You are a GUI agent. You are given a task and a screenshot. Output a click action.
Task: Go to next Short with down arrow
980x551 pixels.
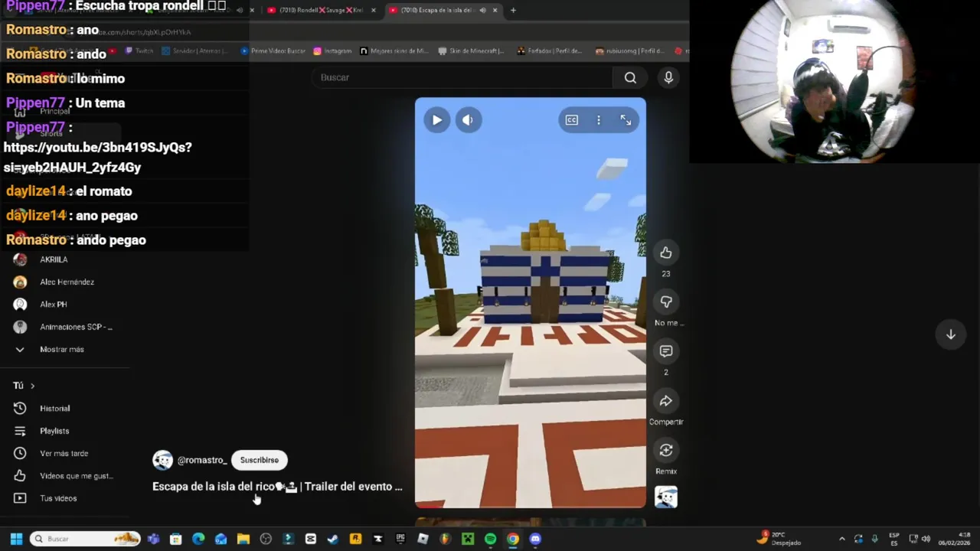(951, 334)
